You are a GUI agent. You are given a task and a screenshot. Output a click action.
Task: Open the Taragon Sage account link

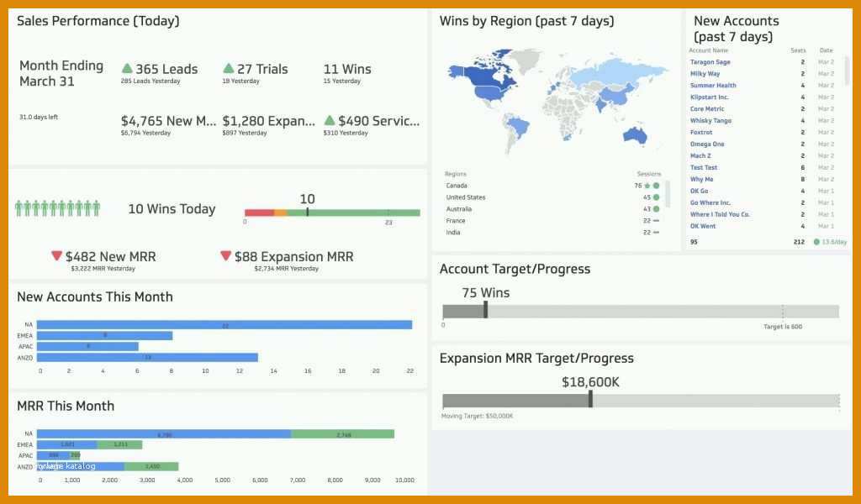coord(710,62)
